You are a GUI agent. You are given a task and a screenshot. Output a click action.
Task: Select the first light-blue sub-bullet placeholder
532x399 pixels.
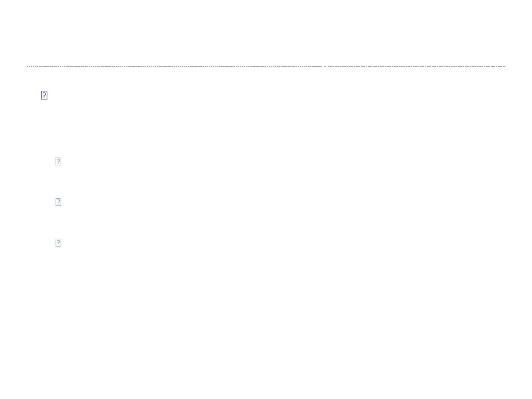[58, 161]
